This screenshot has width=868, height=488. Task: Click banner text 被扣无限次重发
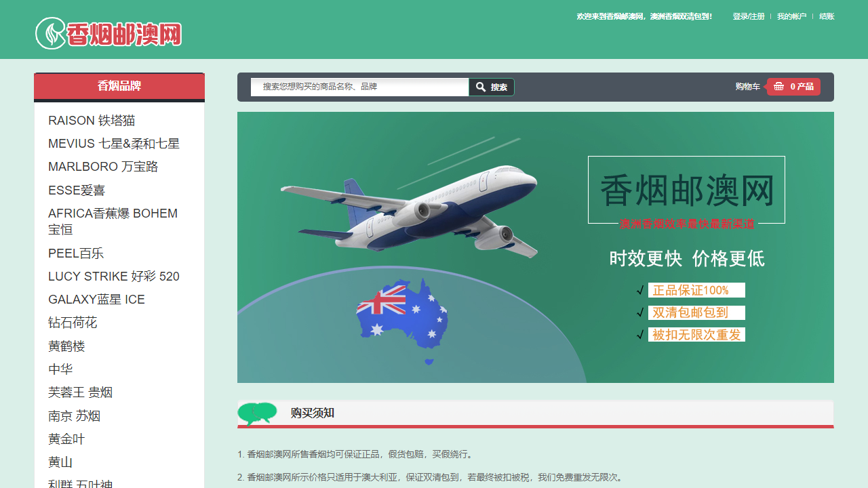click(696, 335)
